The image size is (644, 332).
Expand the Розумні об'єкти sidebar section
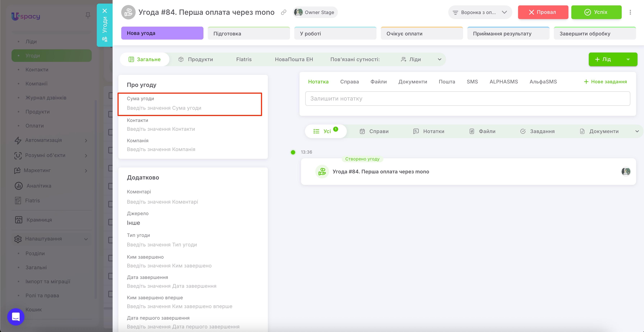pyautogui.click(x=51, y=155)
